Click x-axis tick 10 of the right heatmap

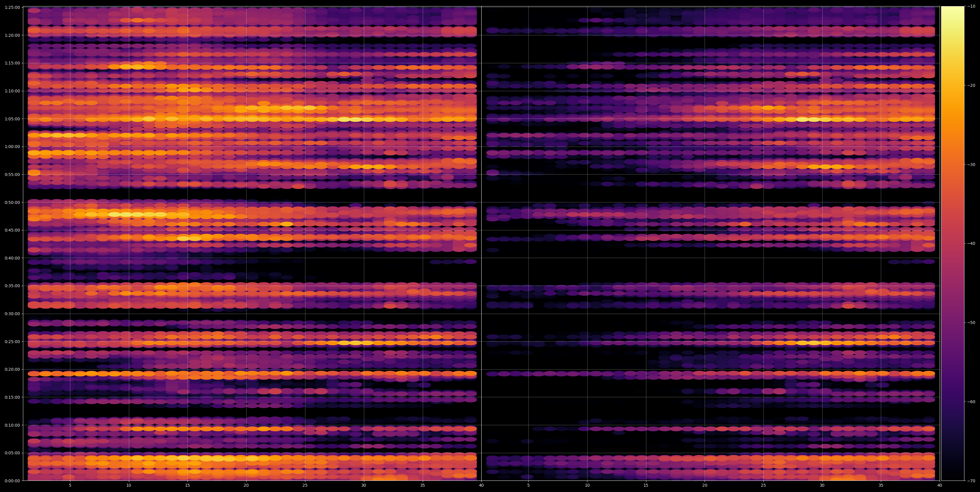pyautogui.click(x=588, y=486)
